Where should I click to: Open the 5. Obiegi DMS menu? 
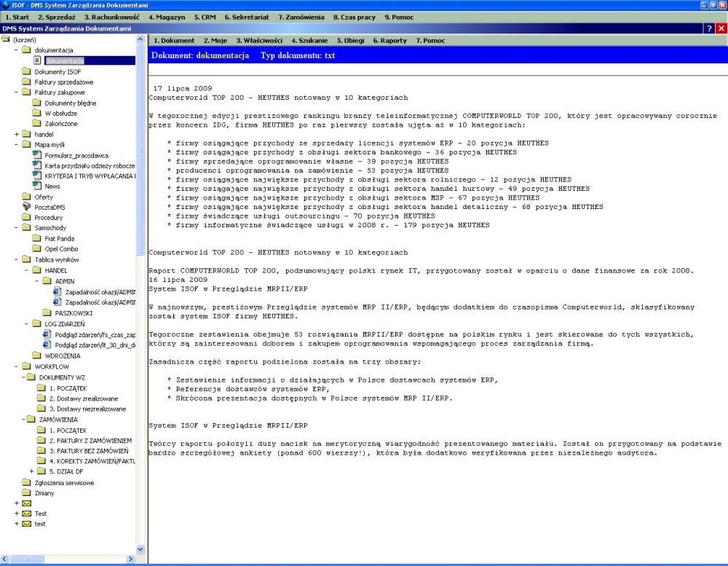[x=351, y=41]
